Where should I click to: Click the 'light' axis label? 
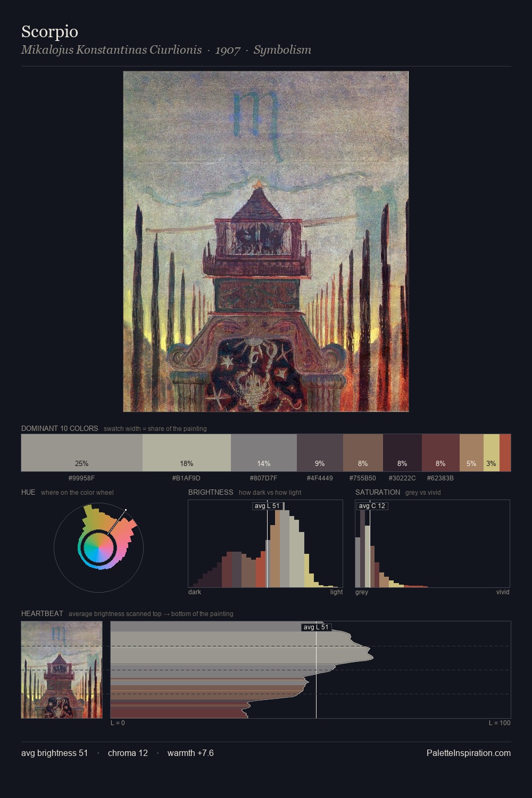(x=336, y=592)
